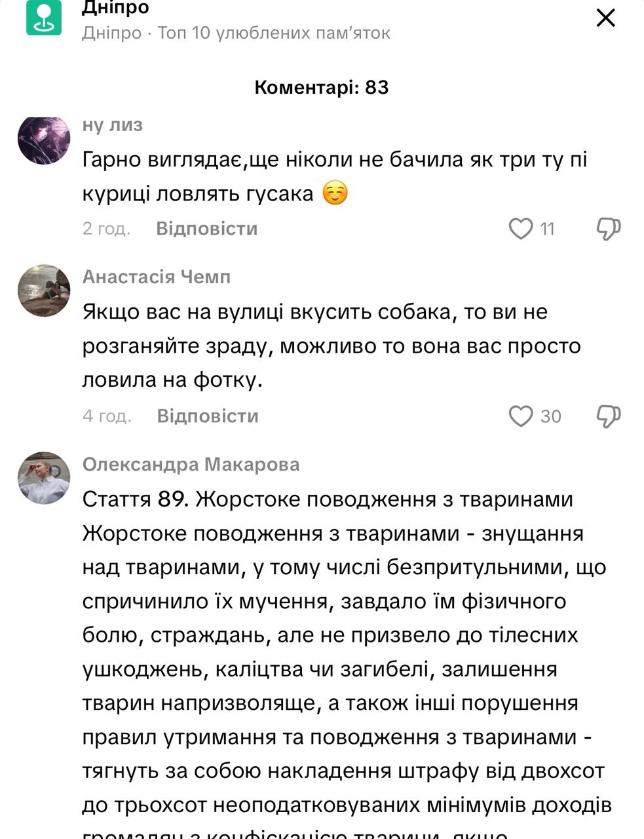Open ну лиз profile avatar
This screenshot has height=839, width=644.
pyautogui.click(x=44, y=139)
